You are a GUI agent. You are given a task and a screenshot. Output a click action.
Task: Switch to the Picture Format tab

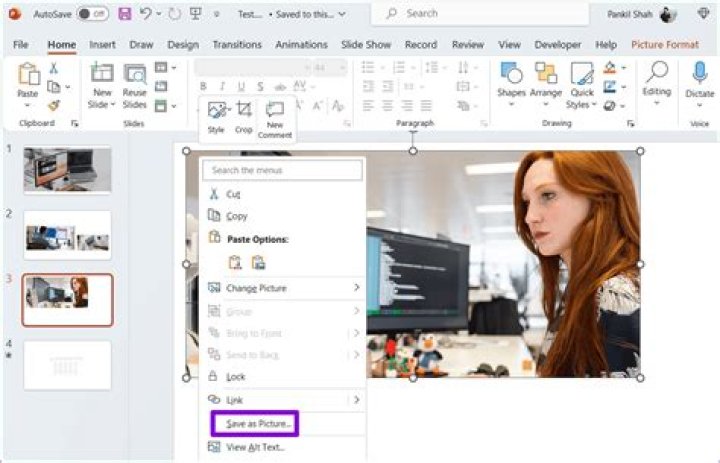(x=665, y=45)
